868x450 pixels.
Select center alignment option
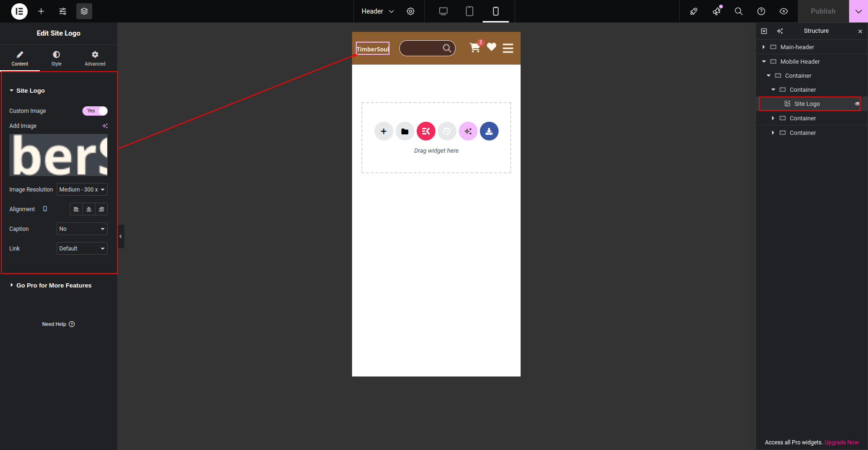click(88, 209)
